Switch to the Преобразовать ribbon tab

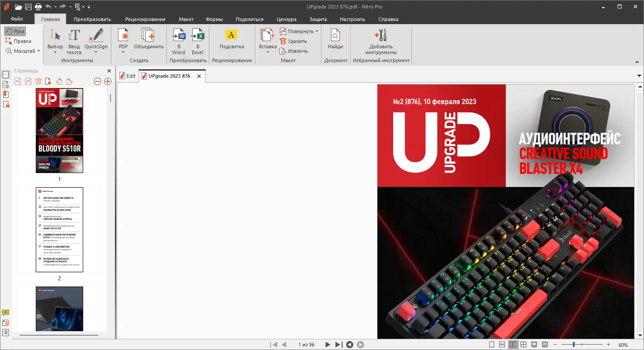click(93, 19)
